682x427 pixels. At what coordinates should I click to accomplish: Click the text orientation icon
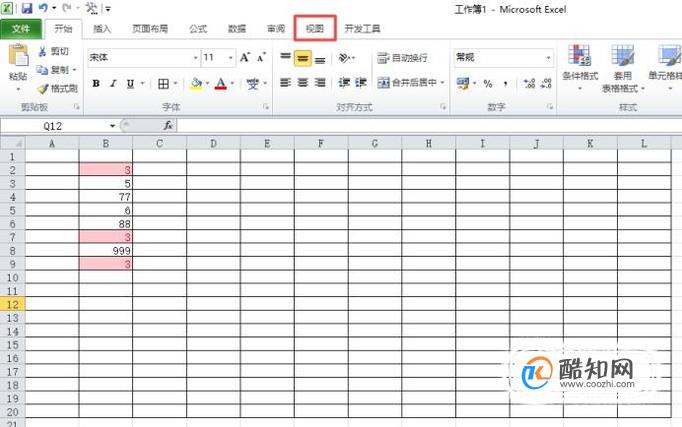344,57
